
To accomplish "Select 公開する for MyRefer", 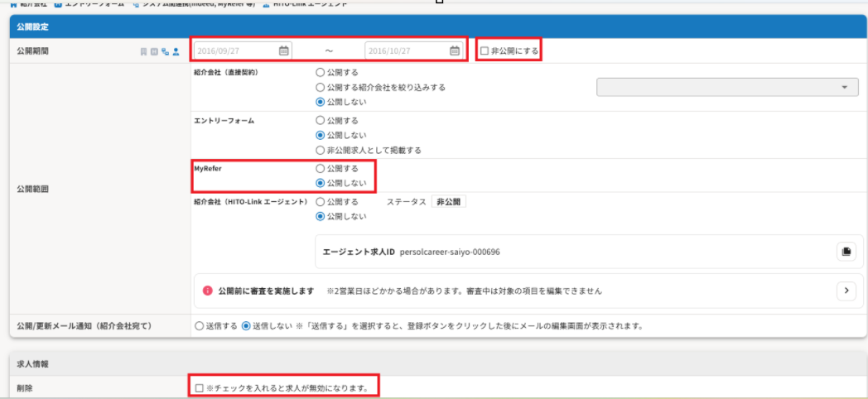I will [320, 168].
